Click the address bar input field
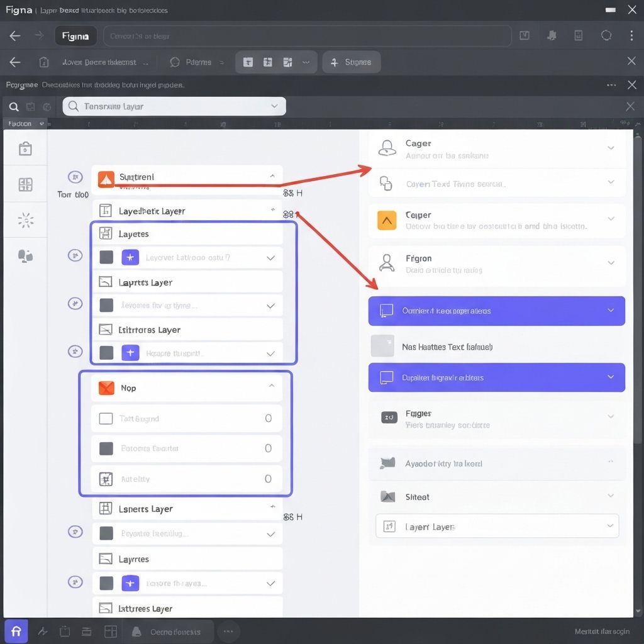 tap(307, 36)
